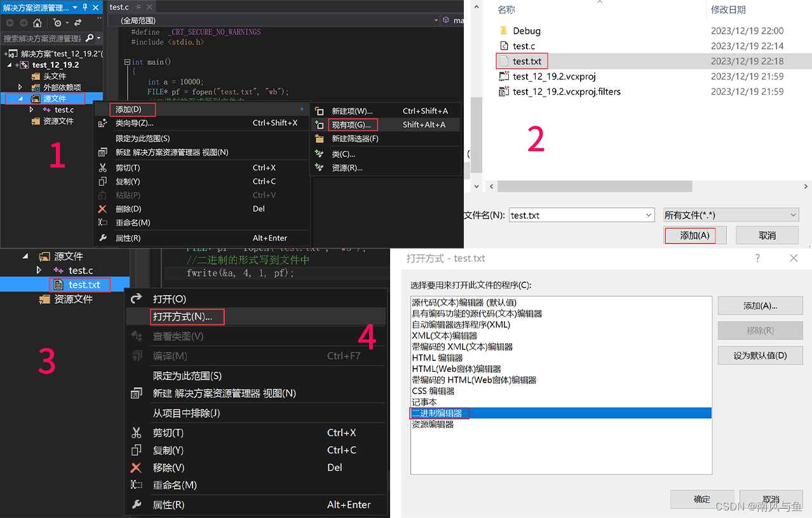Open Solution Explorer window position dropdown arrow
This screenshot has width=812, height=518.
click(x=75, y=8)
